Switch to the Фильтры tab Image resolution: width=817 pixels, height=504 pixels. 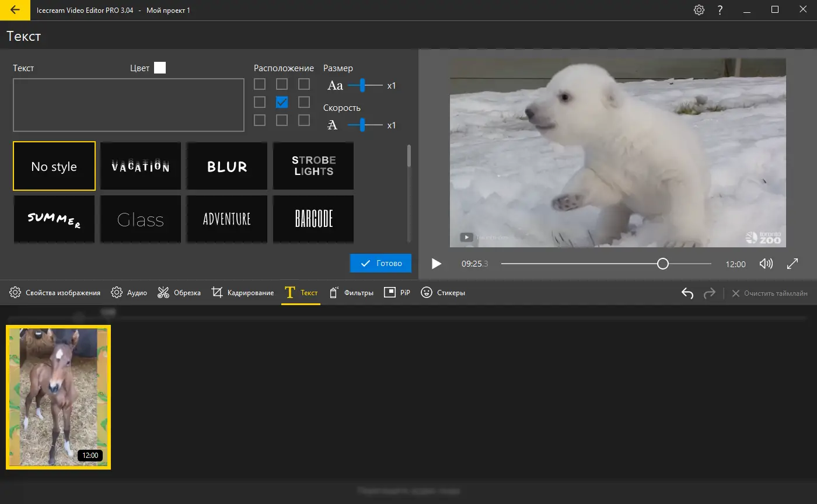351,293
